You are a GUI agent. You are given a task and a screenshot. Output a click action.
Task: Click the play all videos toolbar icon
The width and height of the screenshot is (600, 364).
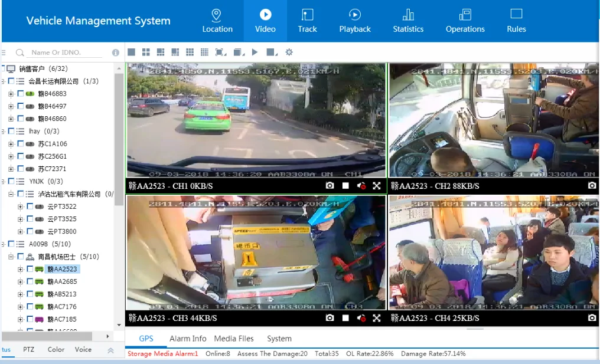tap(255, 53)
